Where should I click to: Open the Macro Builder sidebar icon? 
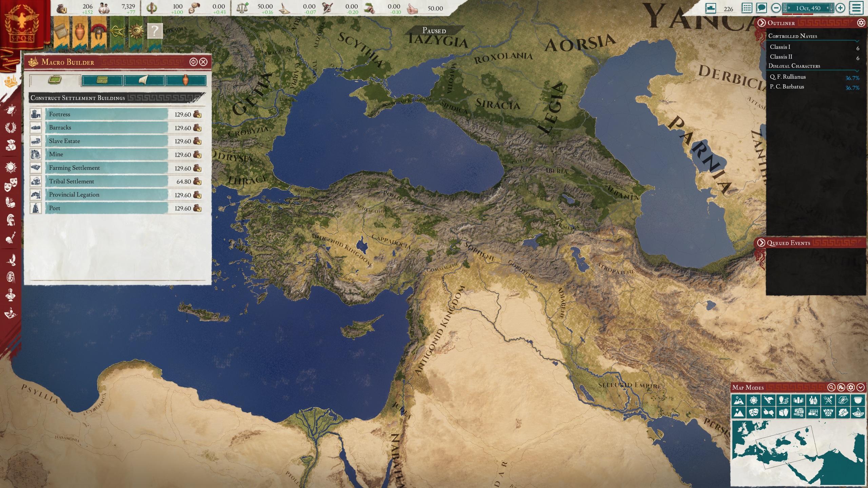(x=10, y=81)
